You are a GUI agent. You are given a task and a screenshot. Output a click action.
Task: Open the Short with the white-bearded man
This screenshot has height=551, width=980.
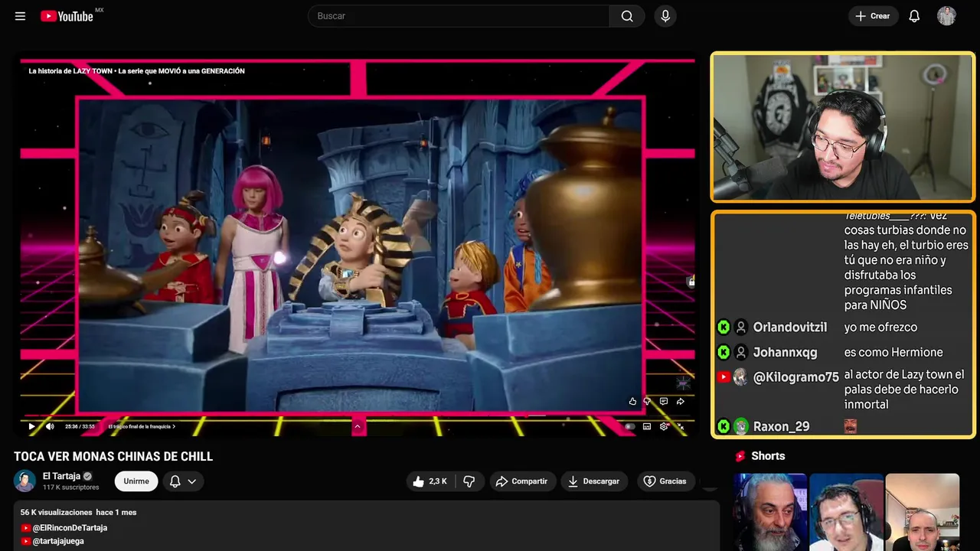coord(770,512)
